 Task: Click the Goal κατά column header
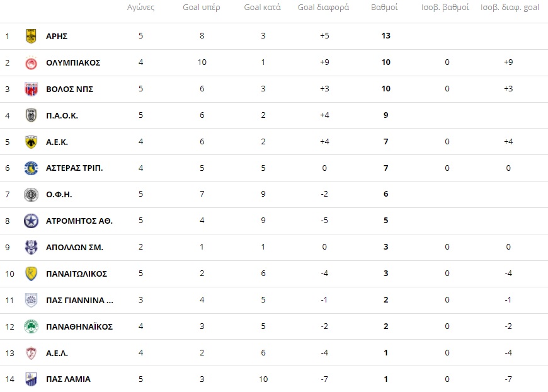pyautogui.click(x=263, y=8)
